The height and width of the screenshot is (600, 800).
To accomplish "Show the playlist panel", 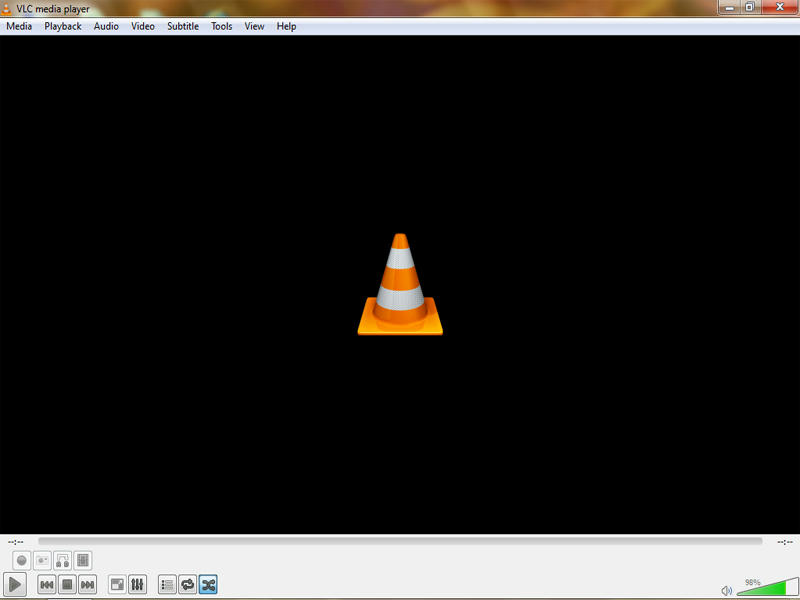I will pyautogui.click(x=167, y=584).
